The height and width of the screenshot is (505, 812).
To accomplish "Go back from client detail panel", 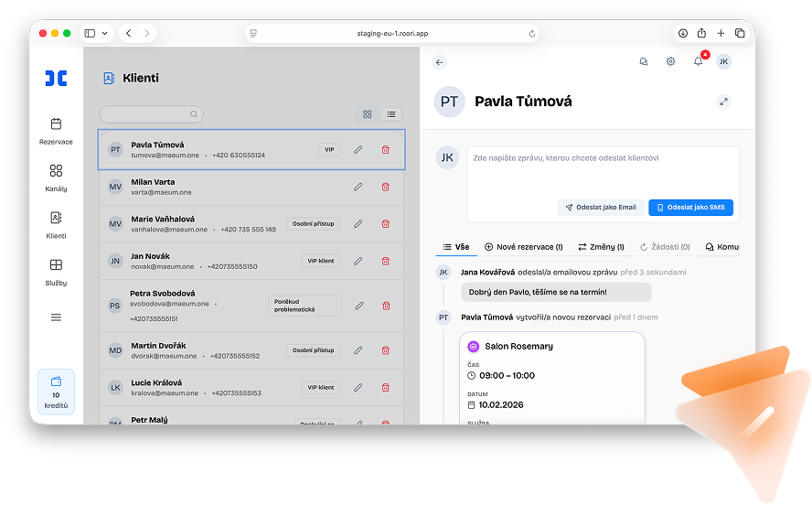I will pyautogui.click(x=440, y=62).
